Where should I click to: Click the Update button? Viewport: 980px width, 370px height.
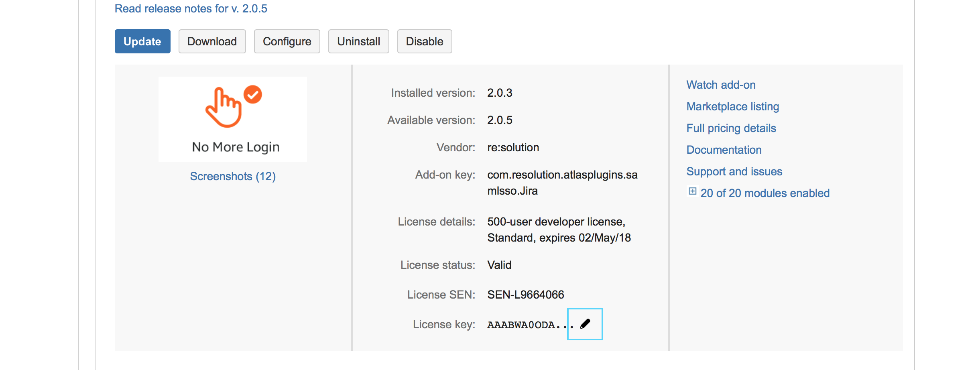142,41
